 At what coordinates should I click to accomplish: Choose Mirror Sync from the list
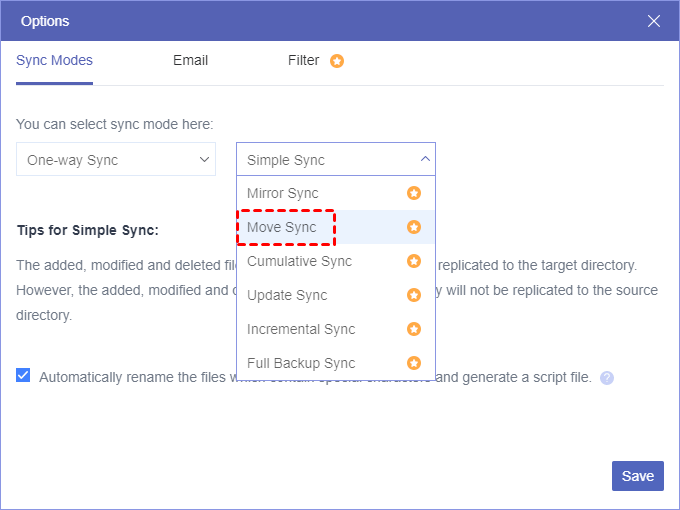point(283,193)
